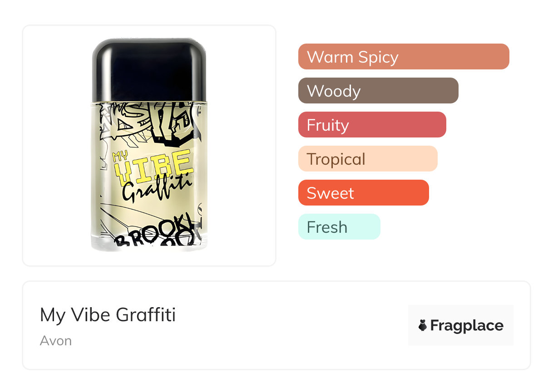Open the My Vibe Graffiti title
Viewport: 553px width, 392px height.
[x=108, y=315]
